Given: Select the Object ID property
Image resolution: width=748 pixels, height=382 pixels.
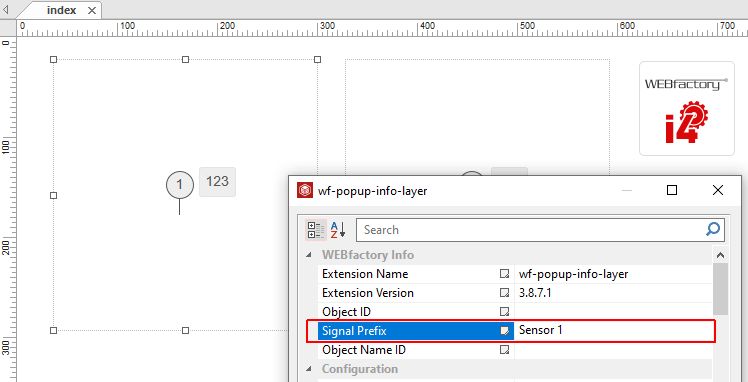Looking at the screenshot, I should (346, 312).
